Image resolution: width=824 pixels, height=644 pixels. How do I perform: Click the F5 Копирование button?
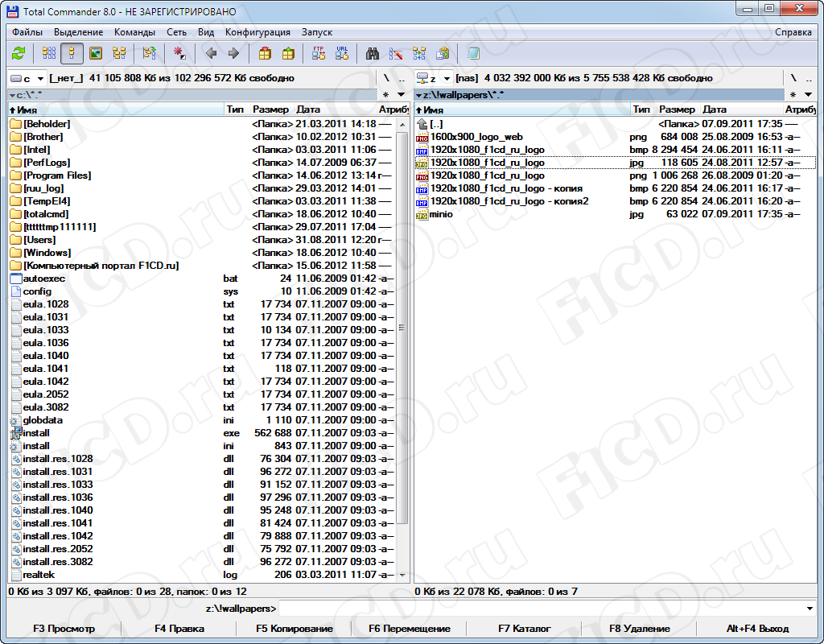click(x=295, y=629)
